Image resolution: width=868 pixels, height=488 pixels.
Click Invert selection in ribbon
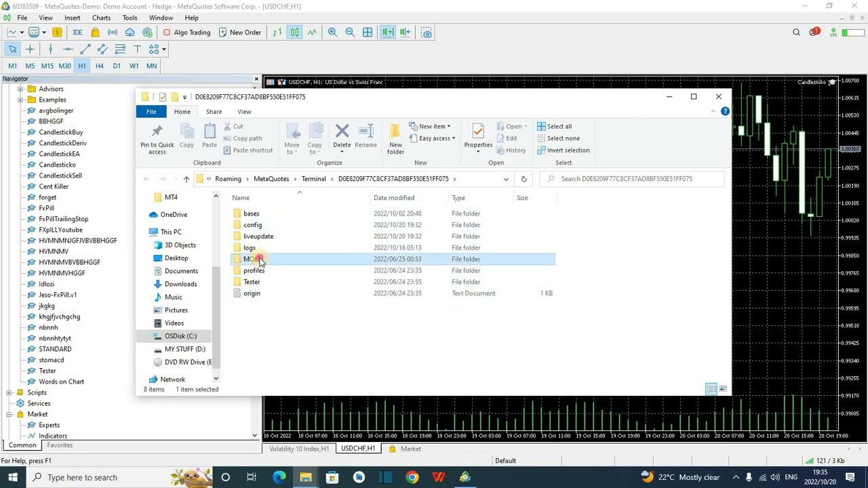point(563,150)
